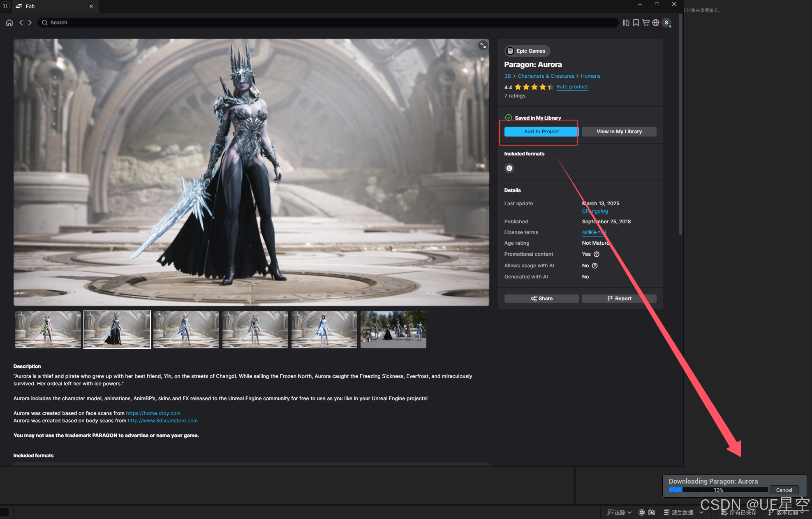
Task: Select the Fab tab
Action: pos(56,6)
